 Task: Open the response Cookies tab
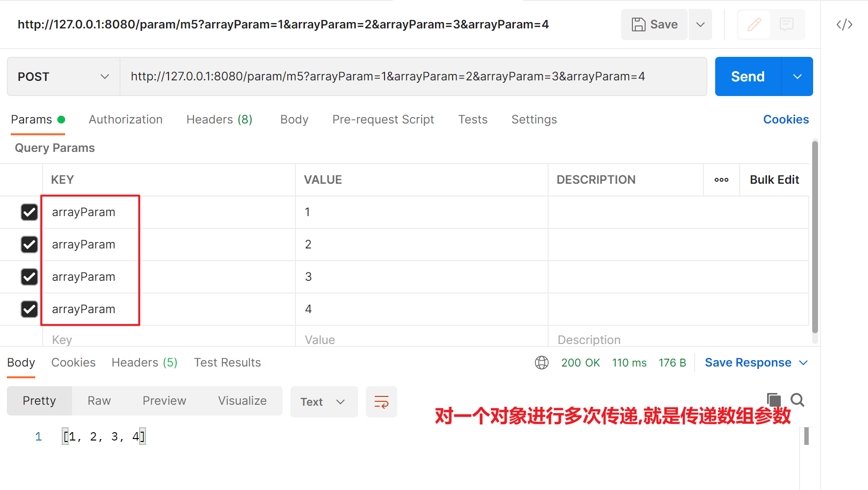[x=73, y=363]
